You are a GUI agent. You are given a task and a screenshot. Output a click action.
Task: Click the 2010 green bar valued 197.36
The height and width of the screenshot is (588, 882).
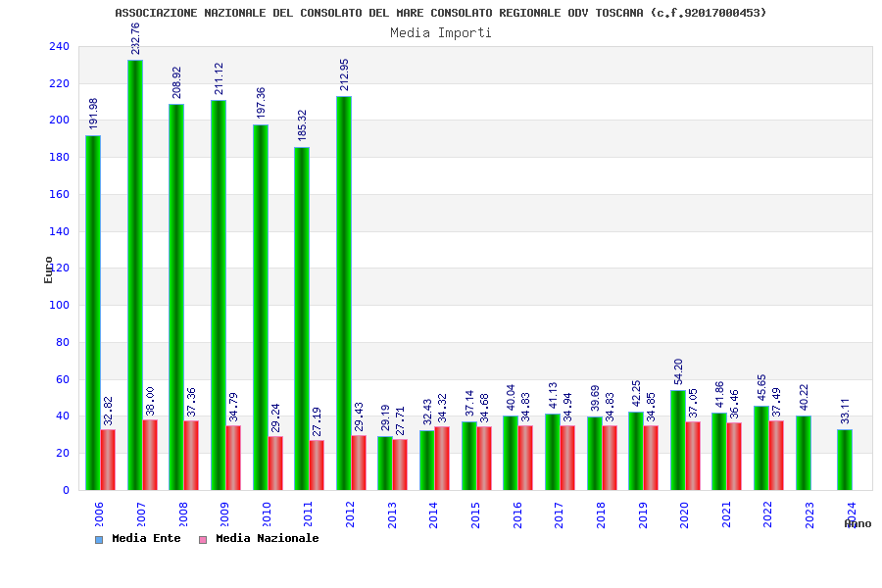pos(261,308)
